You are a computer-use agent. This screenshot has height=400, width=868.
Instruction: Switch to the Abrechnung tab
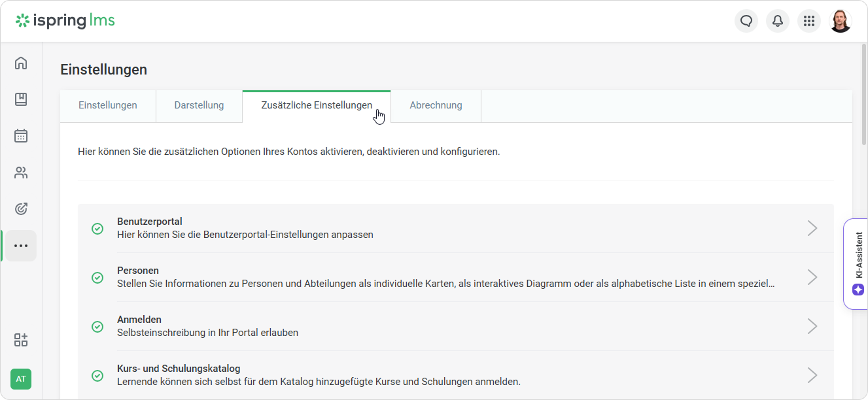(436, 105)
